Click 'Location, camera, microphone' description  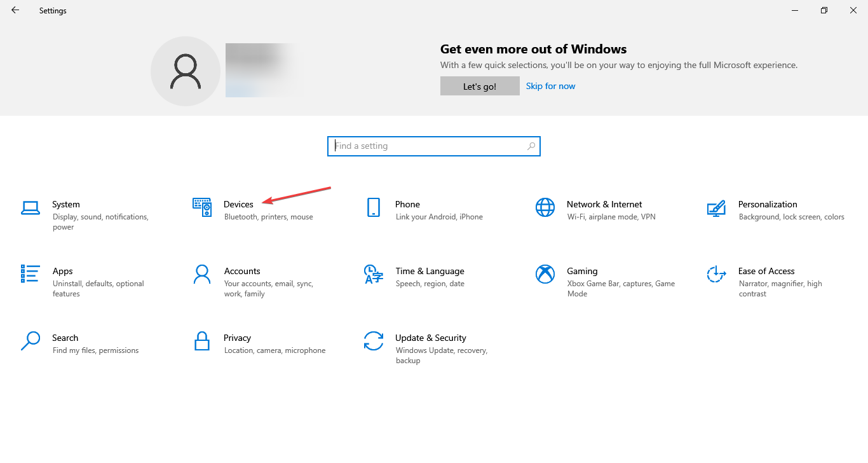[275, 350]
